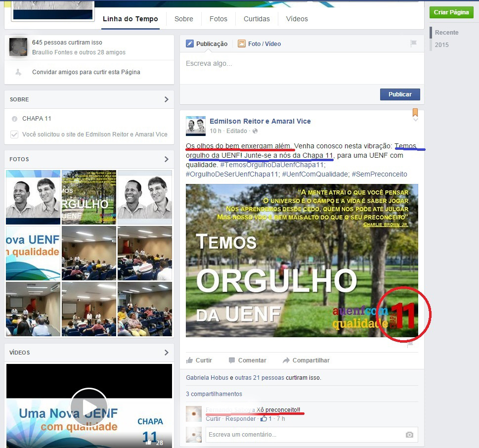Click the orange bookmark icon on post
479x448 pixels.
[x=415, y=113]
